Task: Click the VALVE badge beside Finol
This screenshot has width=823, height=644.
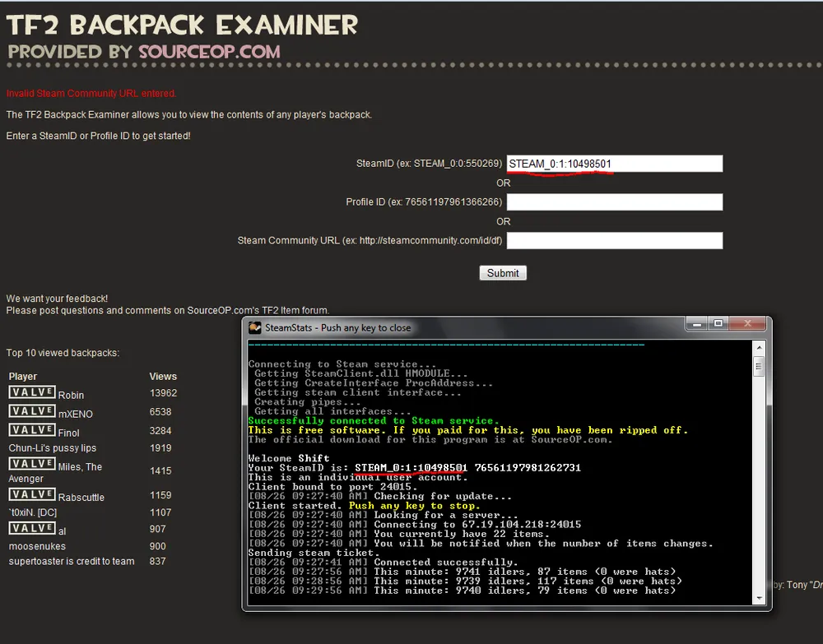Action: click(32, 430)
